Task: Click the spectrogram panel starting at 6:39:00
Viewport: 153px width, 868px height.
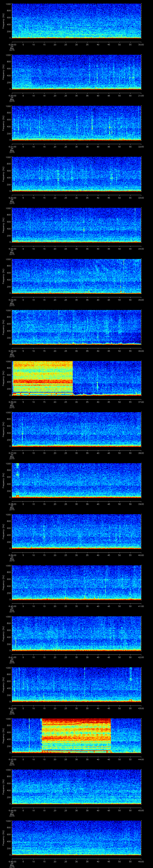Action: [x=77, y=532]
